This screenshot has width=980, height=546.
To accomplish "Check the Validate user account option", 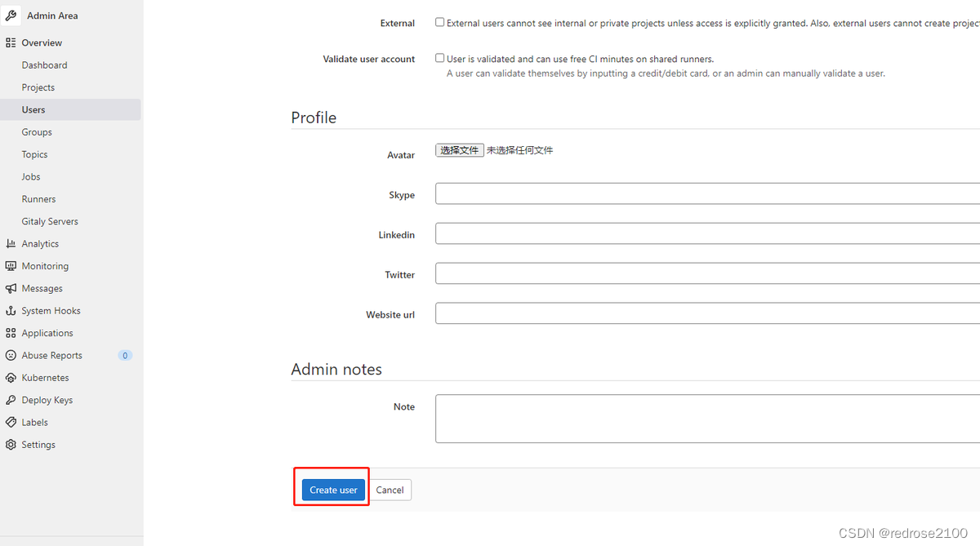I will [x=439, y=58].
